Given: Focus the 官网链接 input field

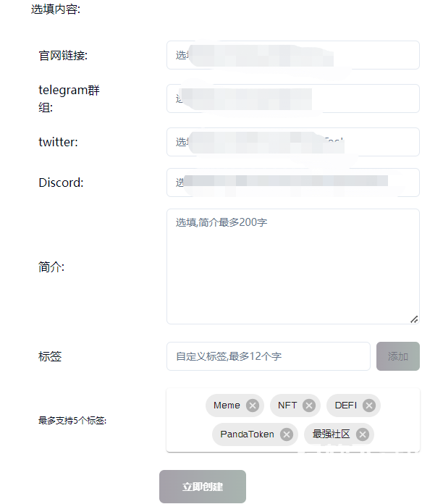Looking at the screenshot, I should (292, 55).
